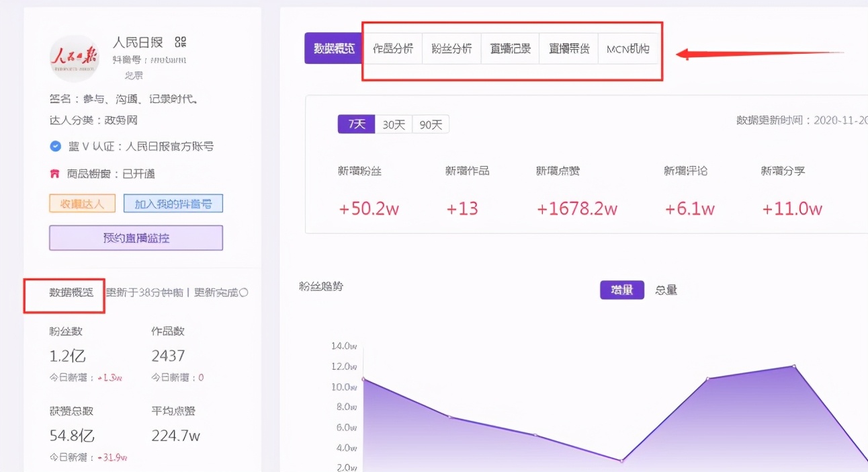Screen dimensions: 868x472
Task: Click the 达人分类：政务网 line
Action: [93, 120]
